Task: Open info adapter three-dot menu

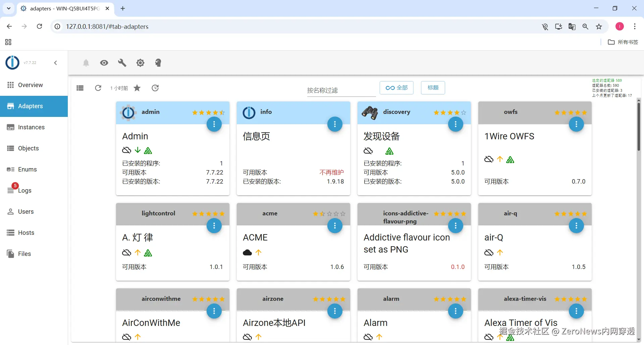Action: (x=335, y=124)
